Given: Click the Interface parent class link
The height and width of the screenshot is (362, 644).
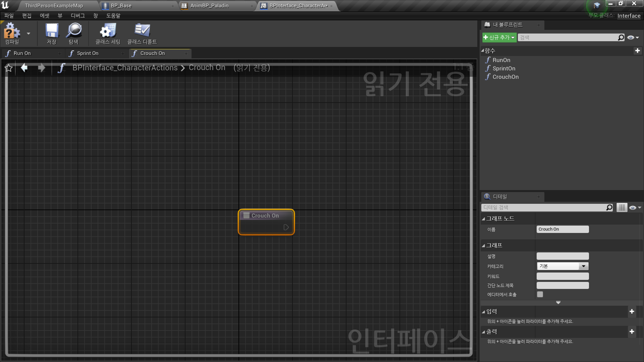Looking at the screenshot, I should pyautogui.click(x=629, y=16).
